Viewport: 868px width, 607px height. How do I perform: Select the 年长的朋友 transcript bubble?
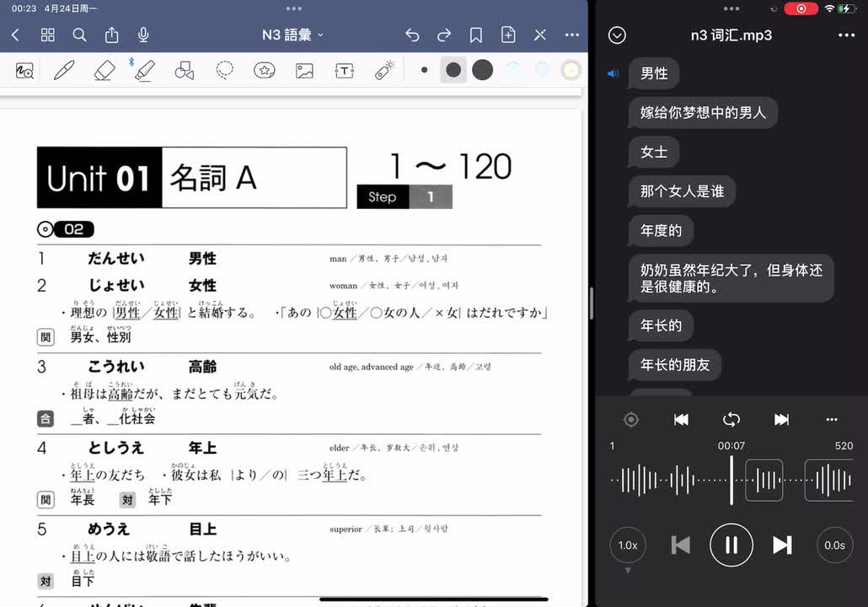tap(675, 365)
